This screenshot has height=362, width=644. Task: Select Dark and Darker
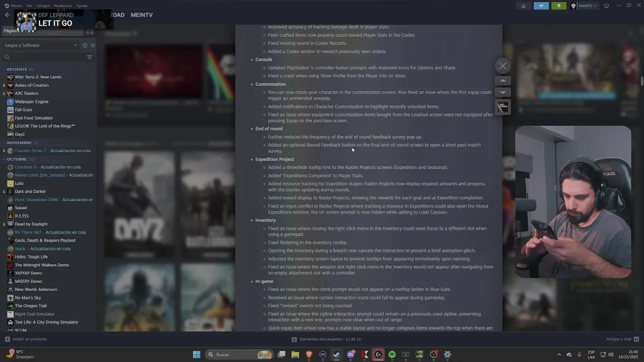[30, 192]
